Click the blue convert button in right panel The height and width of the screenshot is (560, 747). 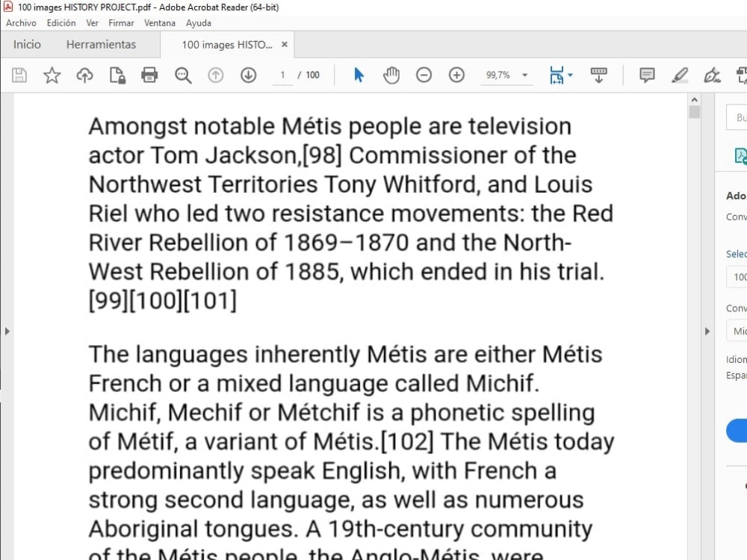(737, 431)
